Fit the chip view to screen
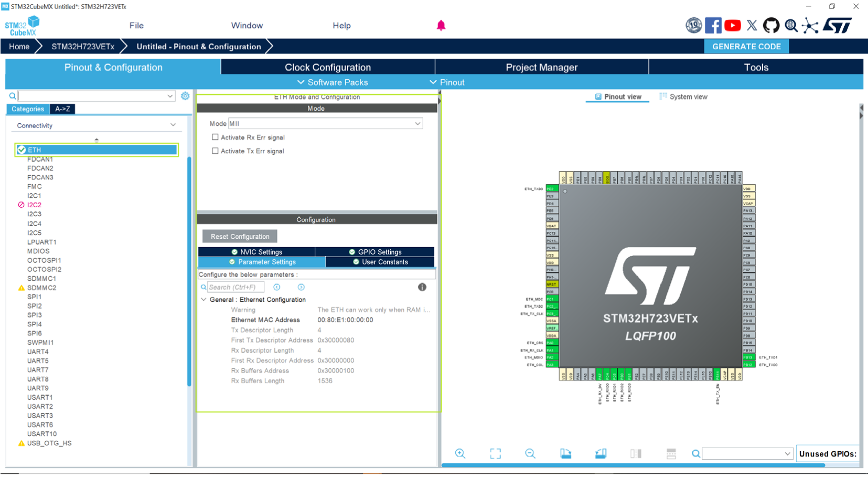Screen dimensions: 868x488 pyautogui.click(x=495, y=453)
